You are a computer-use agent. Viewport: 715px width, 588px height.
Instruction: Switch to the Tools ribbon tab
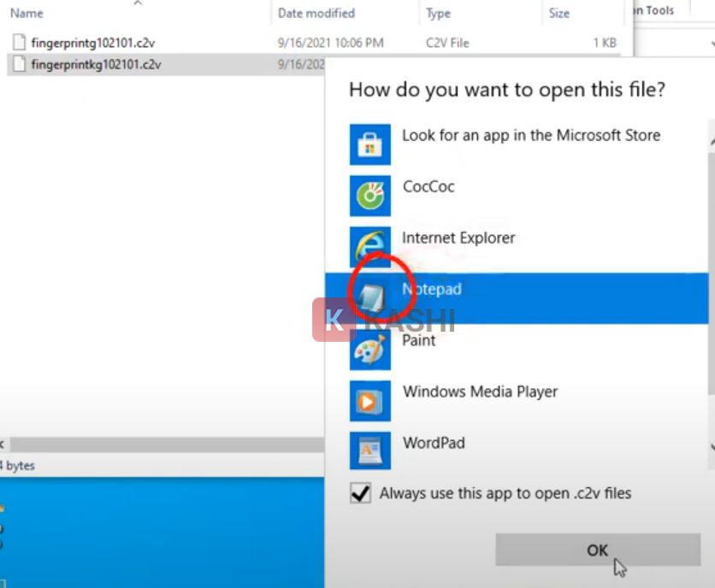653,9
